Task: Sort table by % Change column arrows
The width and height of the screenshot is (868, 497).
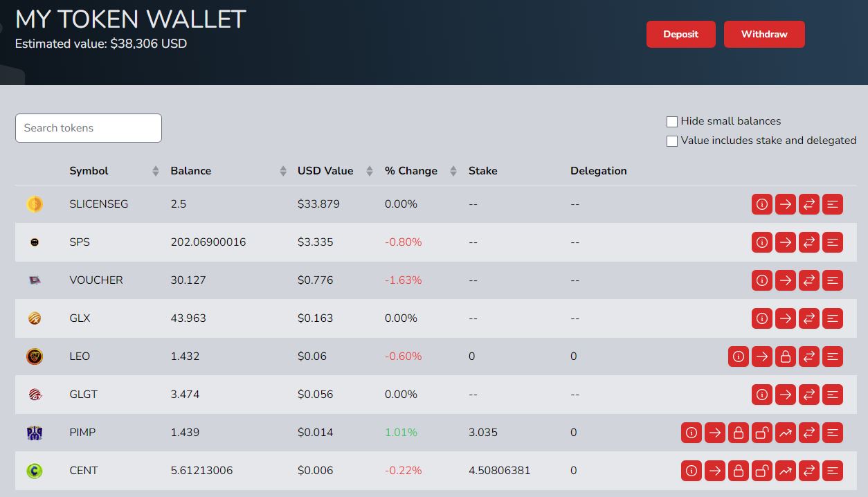Action: 453,171
